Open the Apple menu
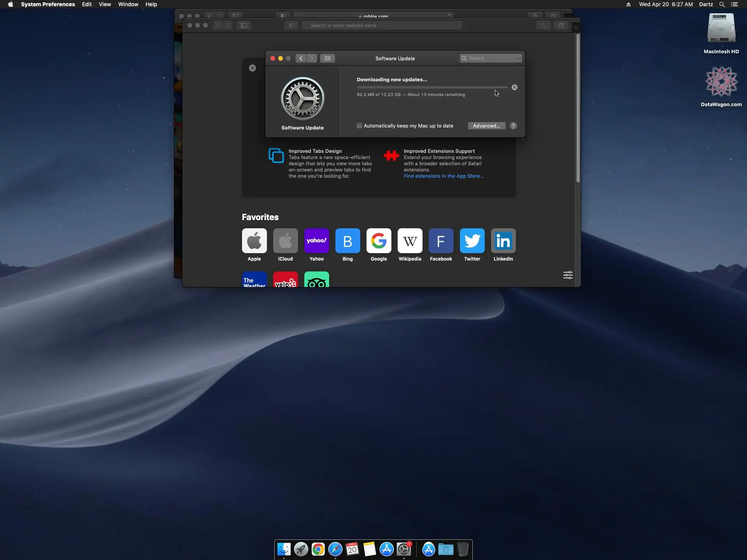The image size is (747, 560). pos(11,4)
